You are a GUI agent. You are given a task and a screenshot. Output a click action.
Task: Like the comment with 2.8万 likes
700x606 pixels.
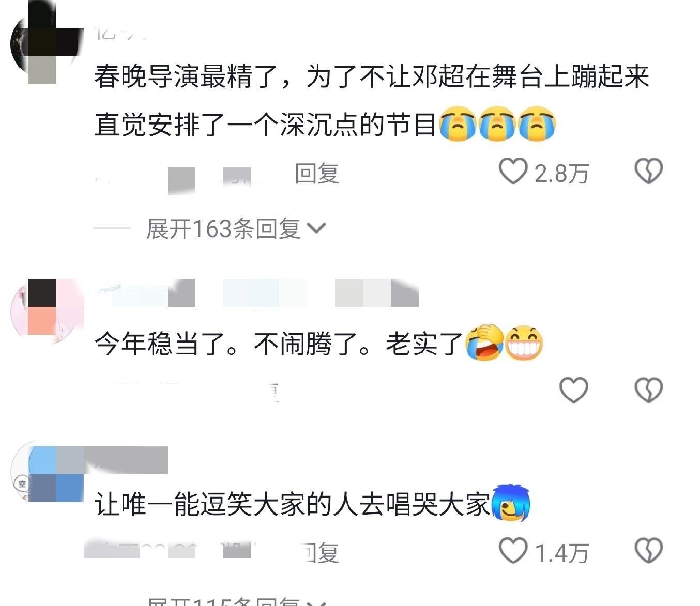pyautogui.click(x=513, y=171)
